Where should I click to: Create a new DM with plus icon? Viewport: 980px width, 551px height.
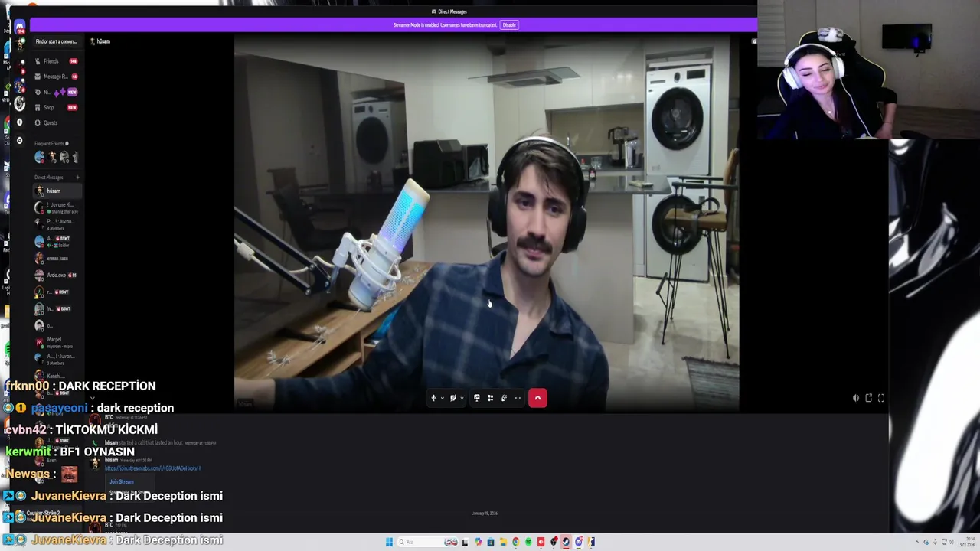77,178
